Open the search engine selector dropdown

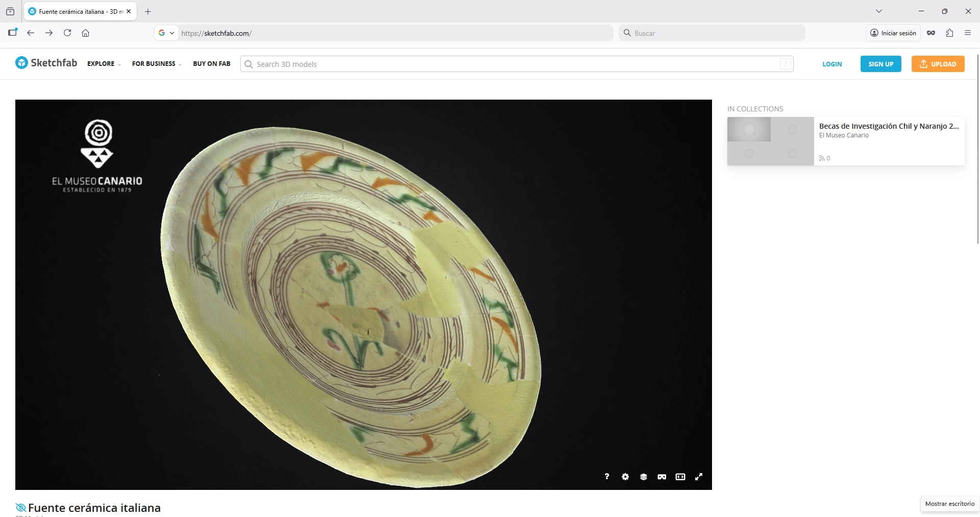[166, 33]
